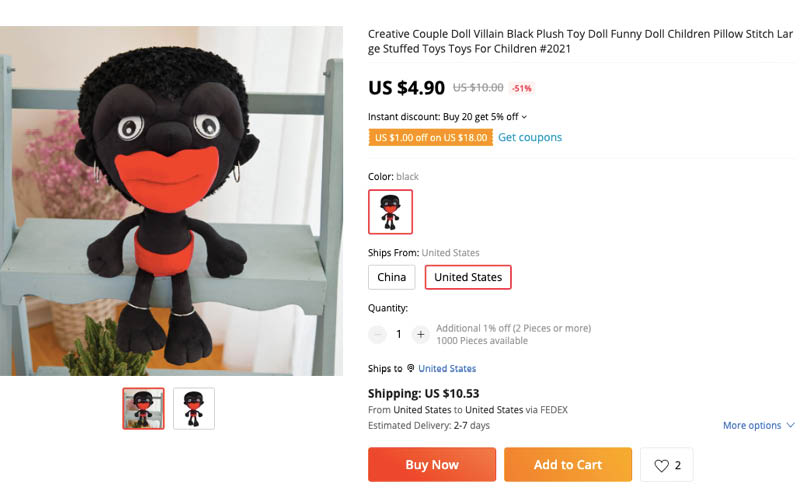
Task: Click the Add to Cart button
Action: 568,464
